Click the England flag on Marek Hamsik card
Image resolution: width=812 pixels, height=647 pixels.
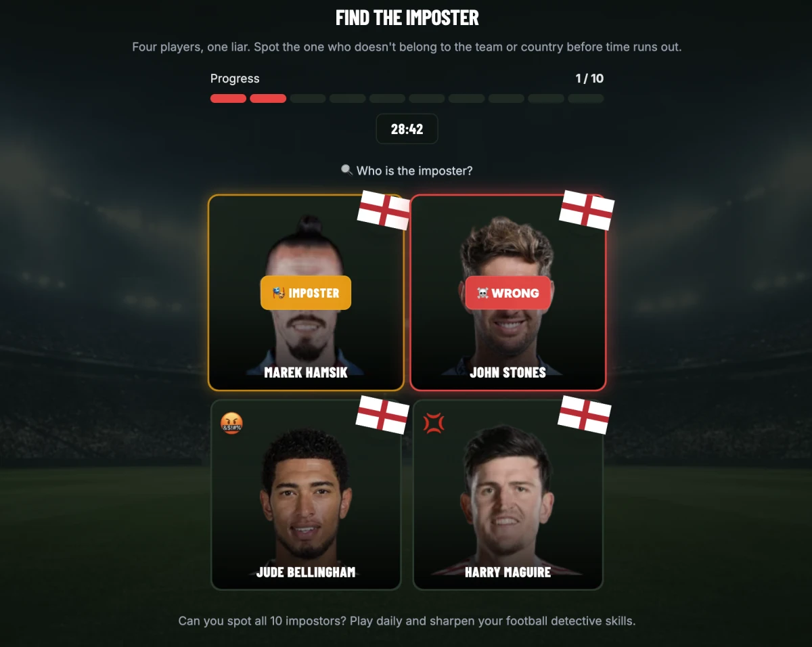click(x=384, y=210)
